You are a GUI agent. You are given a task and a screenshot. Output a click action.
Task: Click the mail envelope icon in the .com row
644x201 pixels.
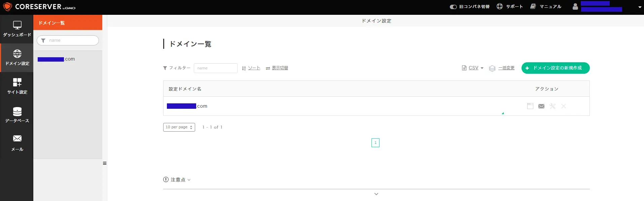coord(541,106)
